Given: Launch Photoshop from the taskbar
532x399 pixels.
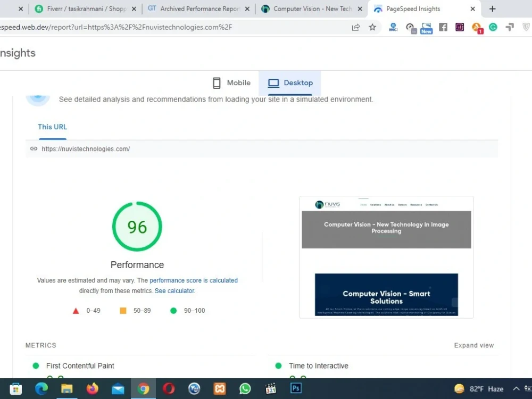Looking at the screenshot, I should (x=296, y=388).
